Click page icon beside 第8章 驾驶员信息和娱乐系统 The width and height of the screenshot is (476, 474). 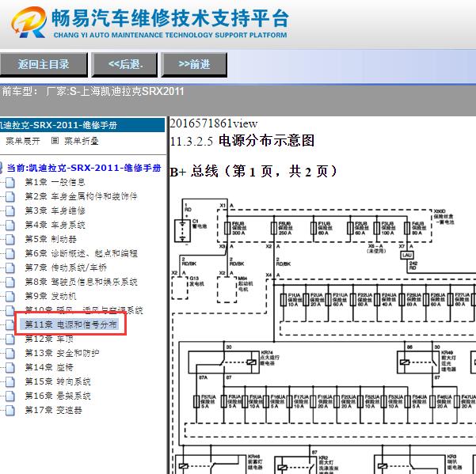(10, 283)
